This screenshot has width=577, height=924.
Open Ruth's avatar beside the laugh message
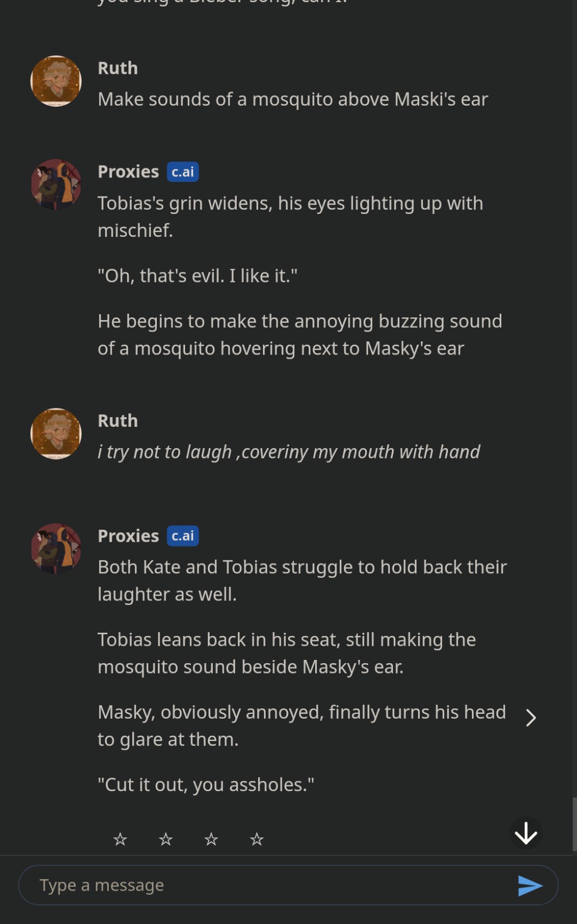pos(56,433)
